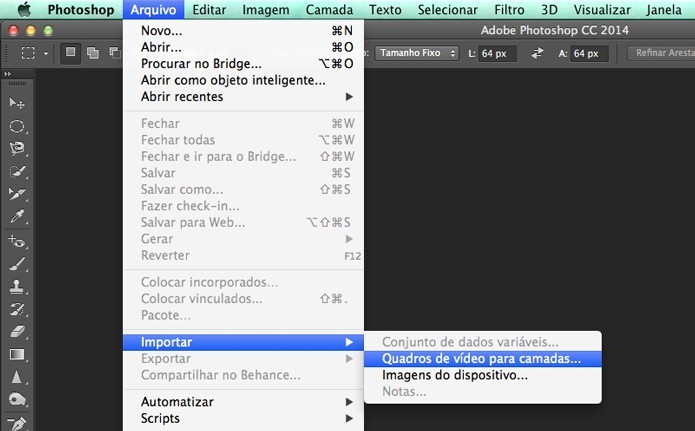Image resolution: width=695 pixels, height=431 pixels.
Task: Open the Editar menu
Action: pyautogui.click(x=209, y=9)
